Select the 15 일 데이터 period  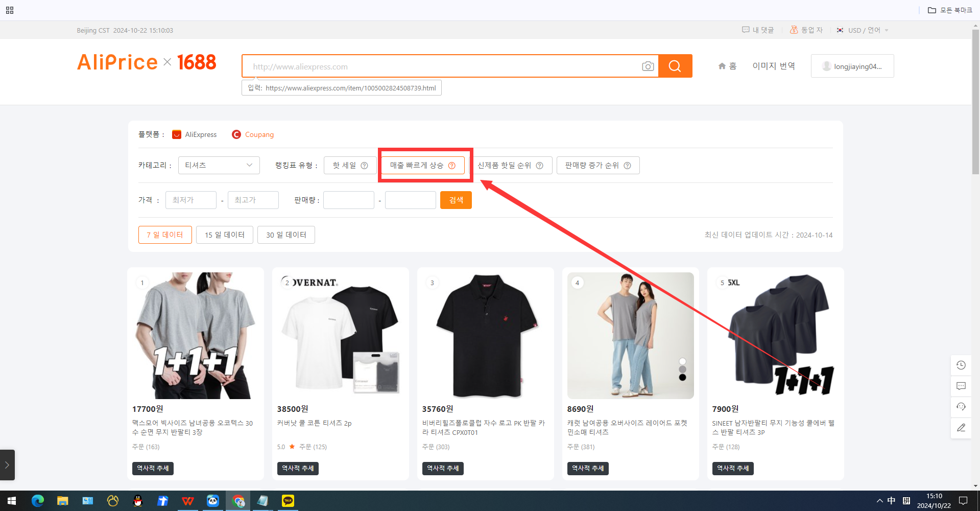click(x=225, y=235)
